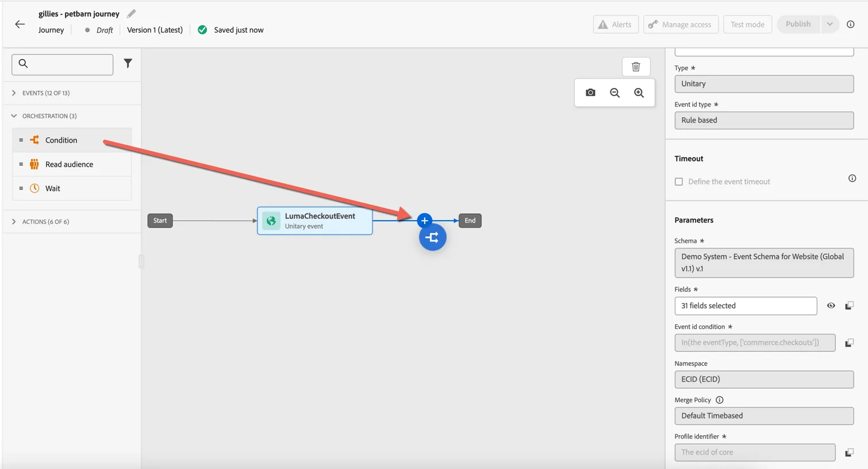Click the Wait activity drag handle
This screenshot has height=469, width=868.
[x=21, y=188]
